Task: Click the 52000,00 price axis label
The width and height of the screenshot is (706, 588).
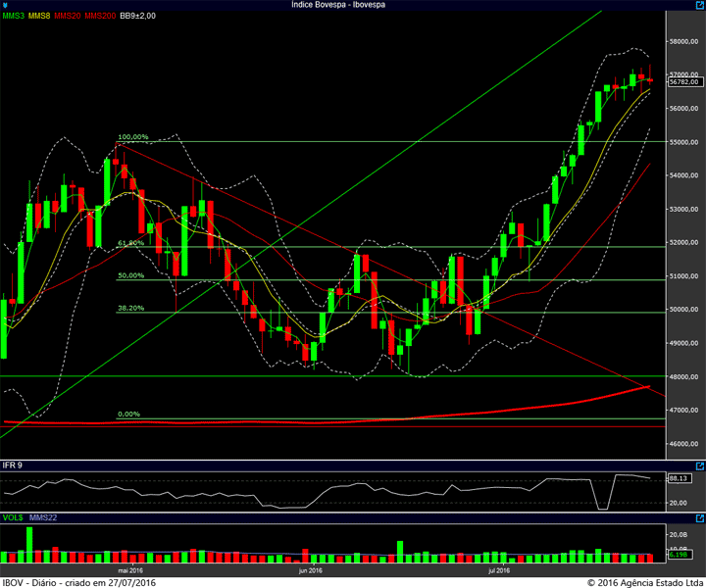Action: pyautogui.click(x=684, y=242)
